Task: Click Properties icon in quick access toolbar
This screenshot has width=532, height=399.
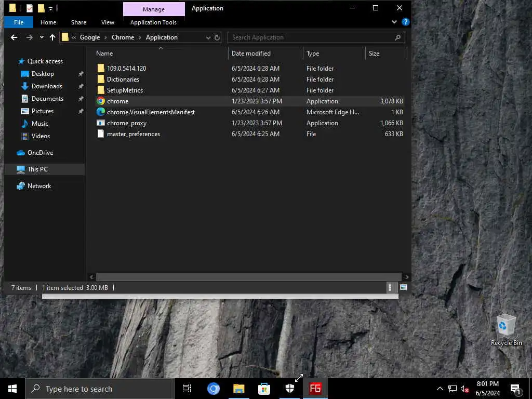Action: click(30, 8)
